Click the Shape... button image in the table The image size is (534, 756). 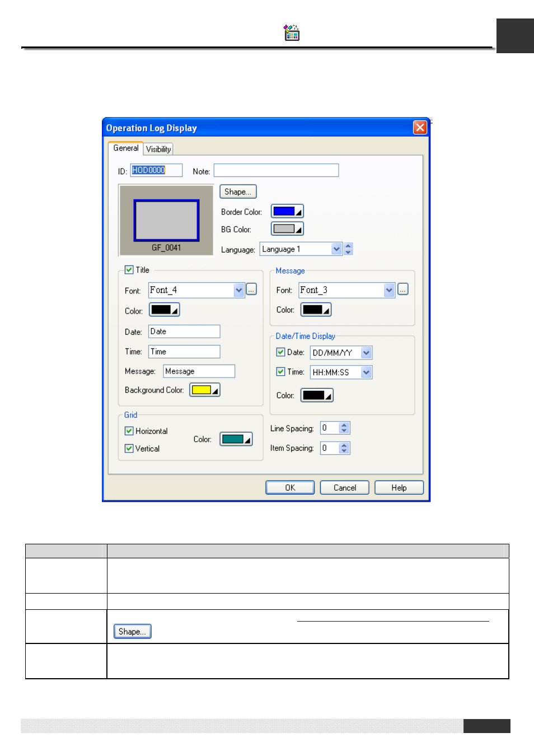133,632
